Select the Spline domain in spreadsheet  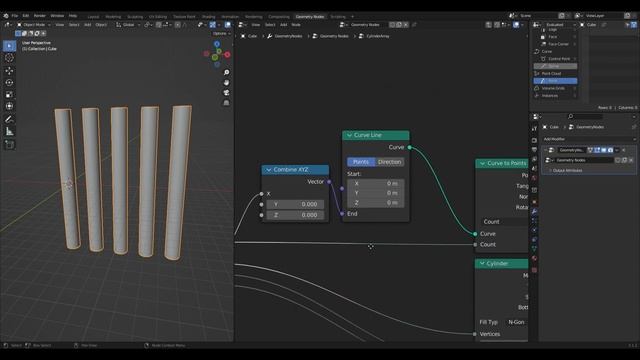555,66
